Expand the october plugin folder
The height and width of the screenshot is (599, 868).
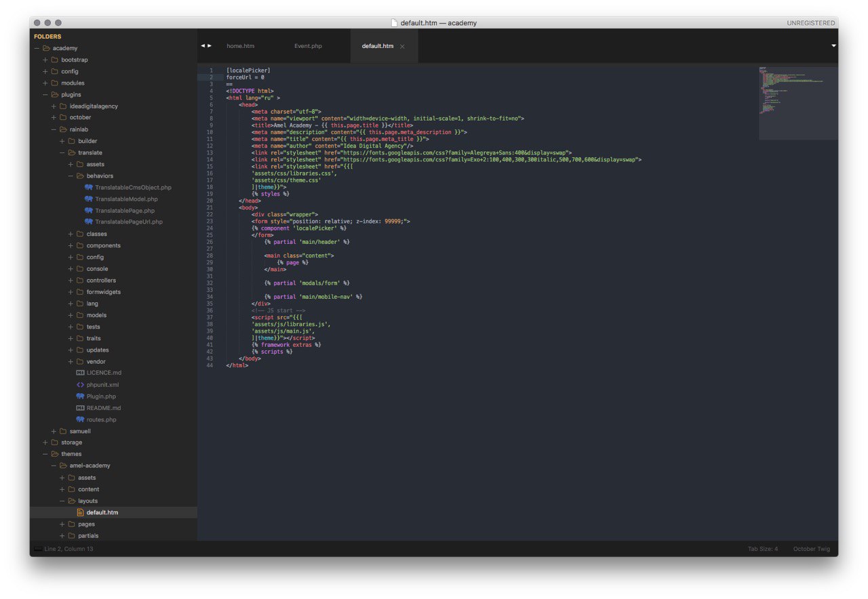coord(54,117)
